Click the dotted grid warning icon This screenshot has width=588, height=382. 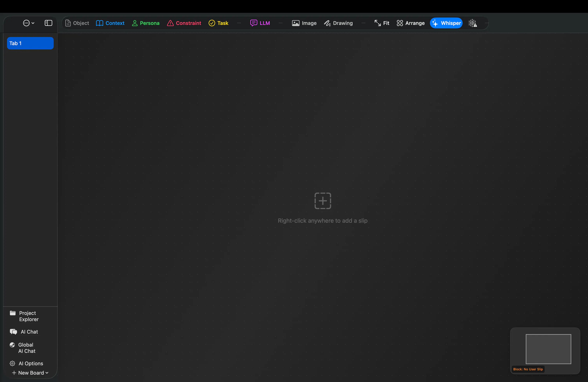(473, 23)
